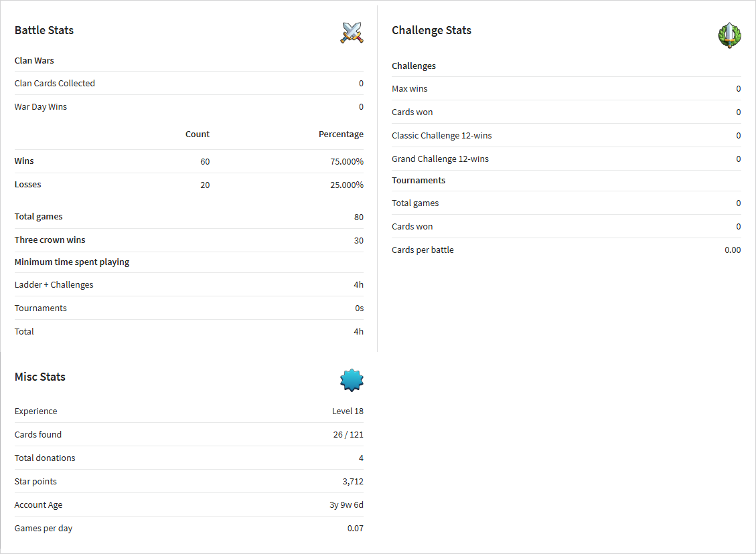Image resolution: width=756 pixels, height=554 pixels.
Task: Click the Classic Challenge 12-wins label
Action: pos(442,135)
